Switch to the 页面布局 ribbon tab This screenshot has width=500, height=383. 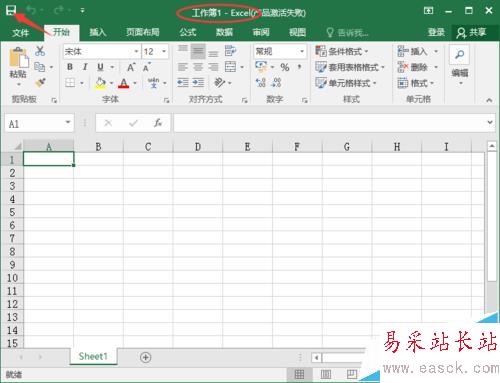click(142, 32)
